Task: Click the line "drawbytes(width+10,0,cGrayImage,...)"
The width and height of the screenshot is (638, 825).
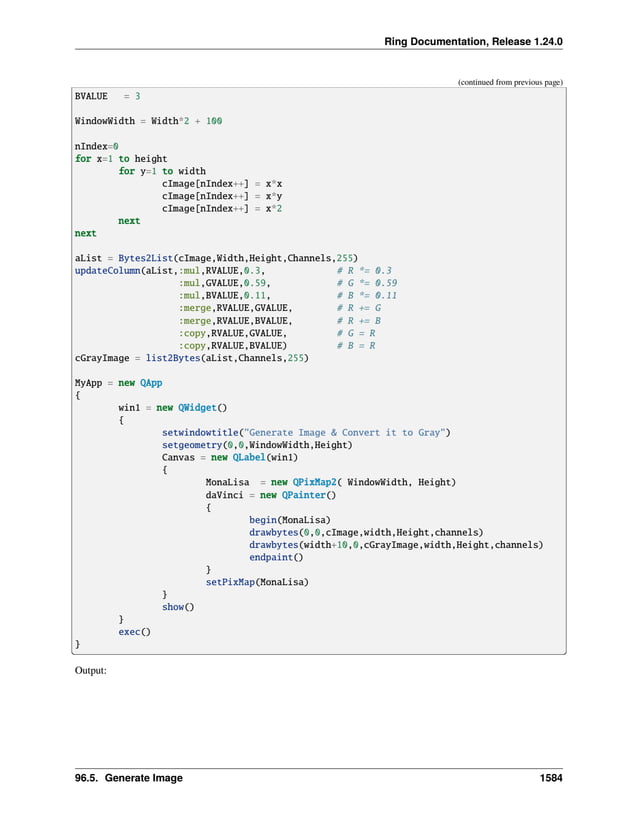Action: [396, 545]
